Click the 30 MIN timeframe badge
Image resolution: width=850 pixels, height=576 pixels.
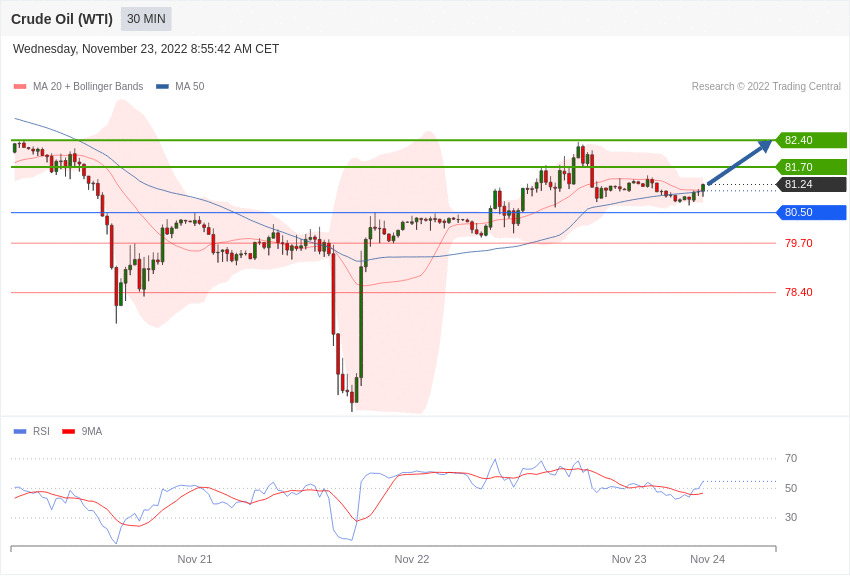click(146, 19)
